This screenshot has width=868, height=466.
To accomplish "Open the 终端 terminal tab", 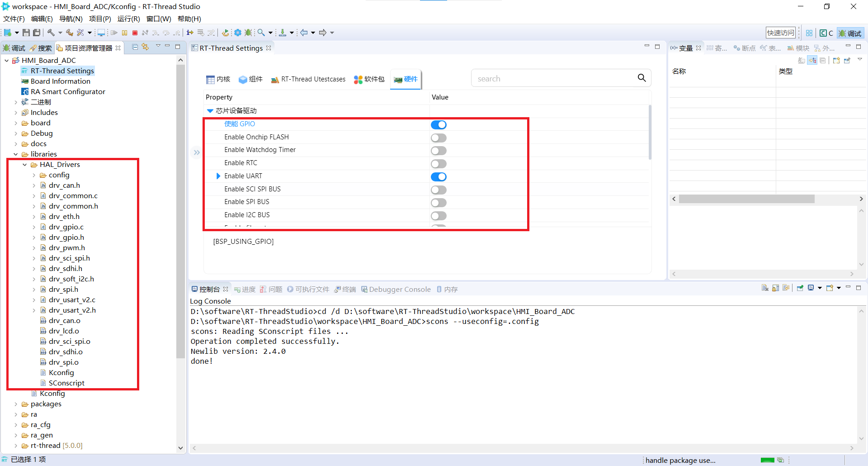I will pyautogui.click(x=345, y=290).
